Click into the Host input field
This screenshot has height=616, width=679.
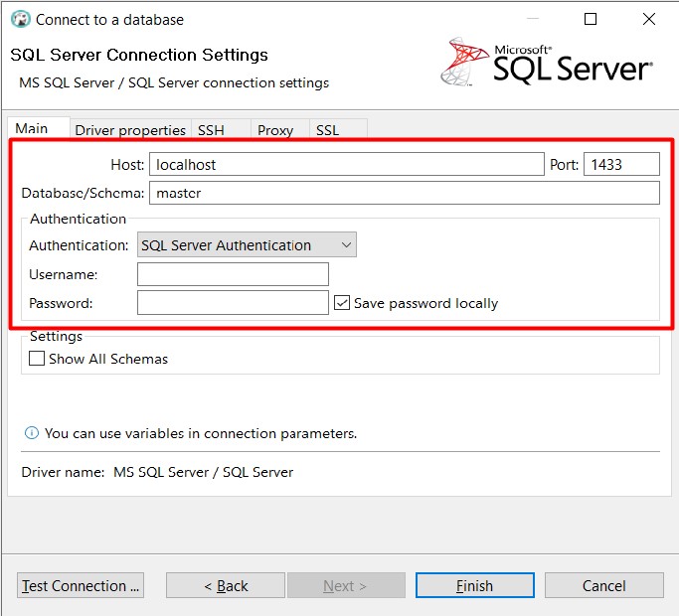click(x=345, y=165)
